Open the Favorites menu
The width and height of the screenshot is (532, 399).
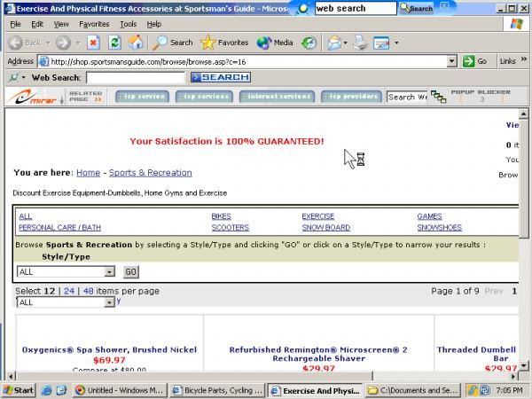coord(94,24)
